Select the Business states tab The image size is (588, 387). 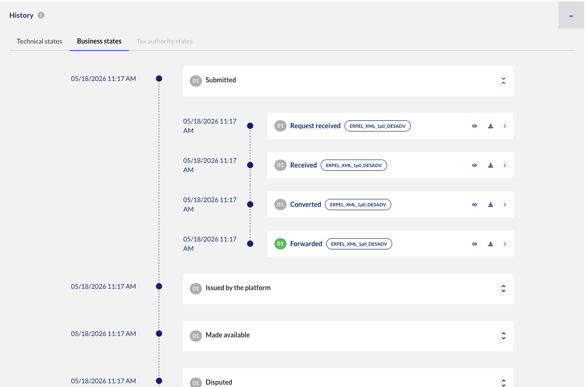tap(99, 41)
